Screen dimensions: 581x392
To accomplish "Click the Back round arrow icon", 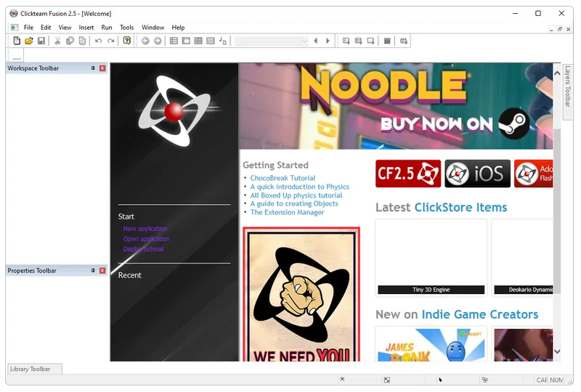I will 145,41.
